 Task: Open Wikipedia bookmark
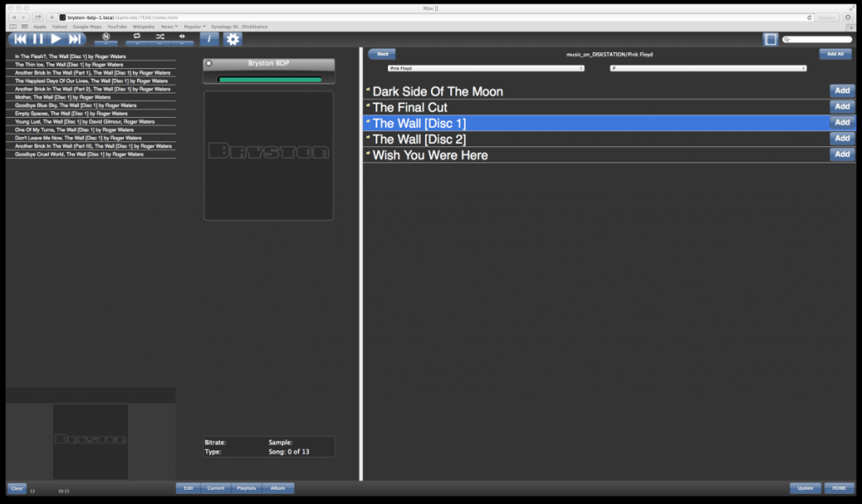143,26
